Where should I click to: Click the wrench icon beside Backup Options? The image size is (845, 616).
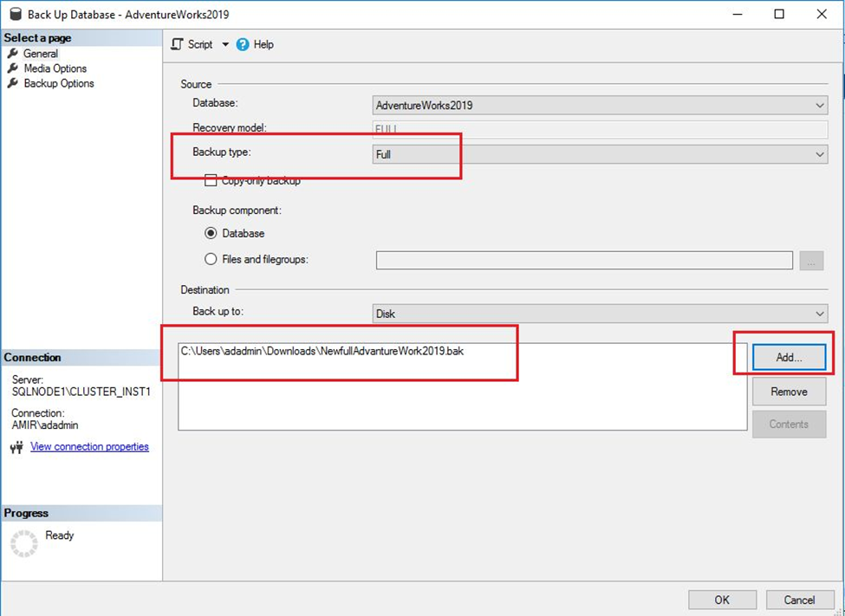(13, 83)
